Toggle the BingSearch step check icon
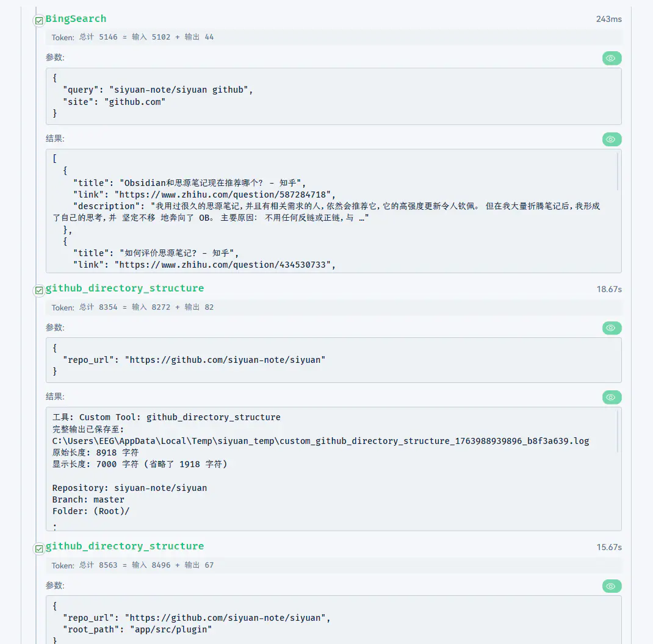 [39, 20]
